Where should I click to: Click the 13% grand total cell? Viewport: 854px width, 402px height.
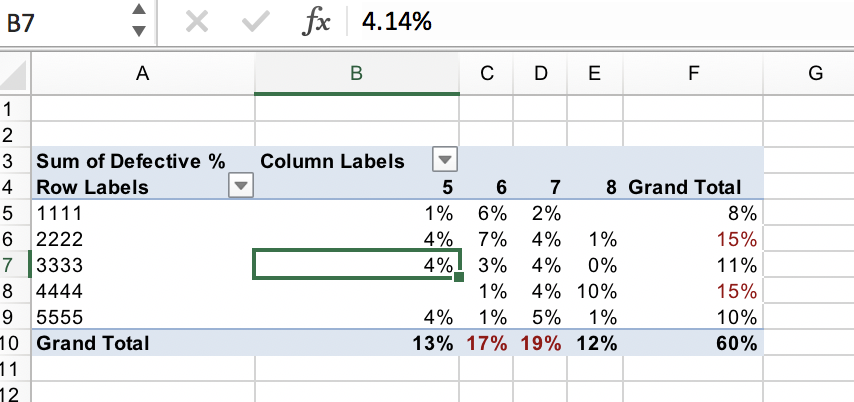click(x=357, y=343)
